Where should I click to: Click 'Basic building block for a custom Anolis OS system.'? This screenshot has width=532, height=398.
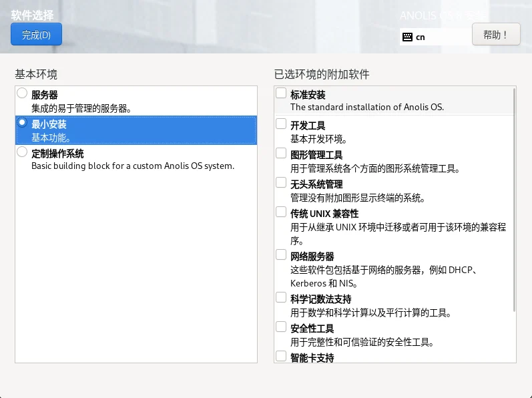click(133, 166)
